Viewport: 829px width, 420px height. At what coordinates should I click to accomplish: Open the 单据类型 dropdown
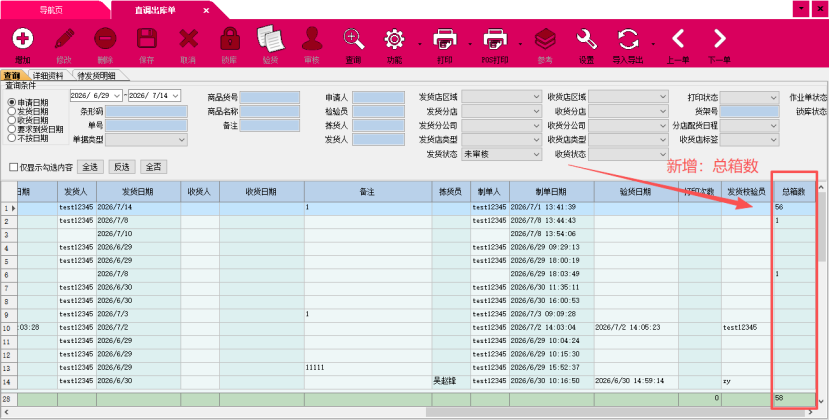146,140
